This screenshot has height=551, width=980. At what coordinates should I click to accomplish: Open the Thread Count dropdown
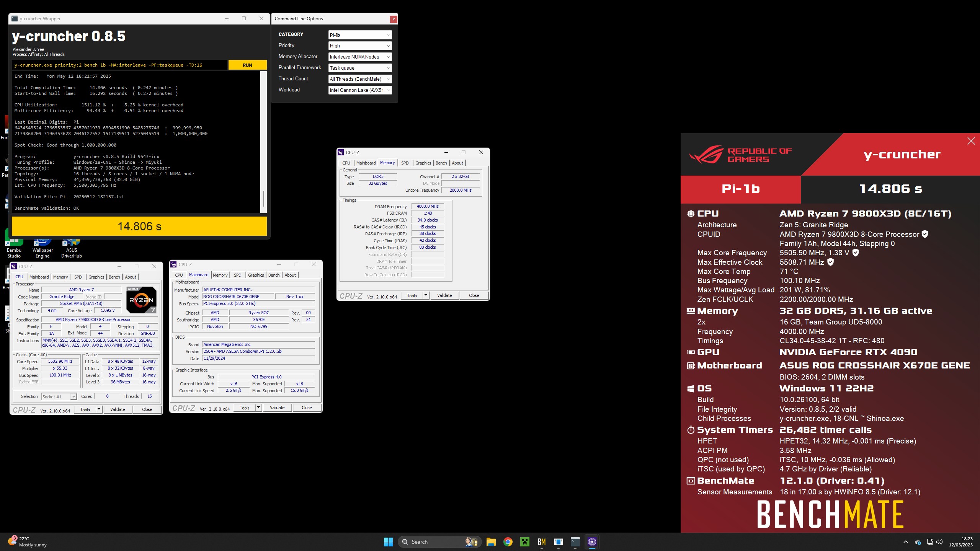[x=360, y=79]
